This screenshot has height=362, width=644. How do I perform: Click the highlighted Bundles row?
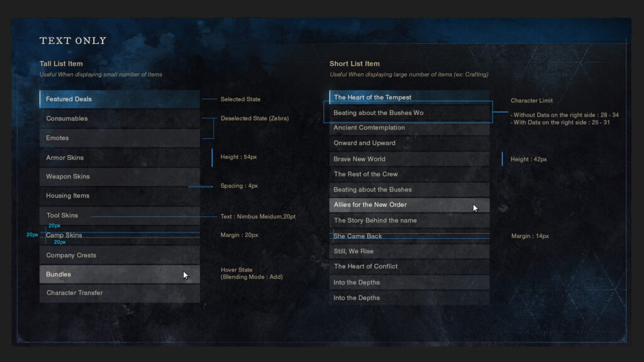tap(119, 275)
